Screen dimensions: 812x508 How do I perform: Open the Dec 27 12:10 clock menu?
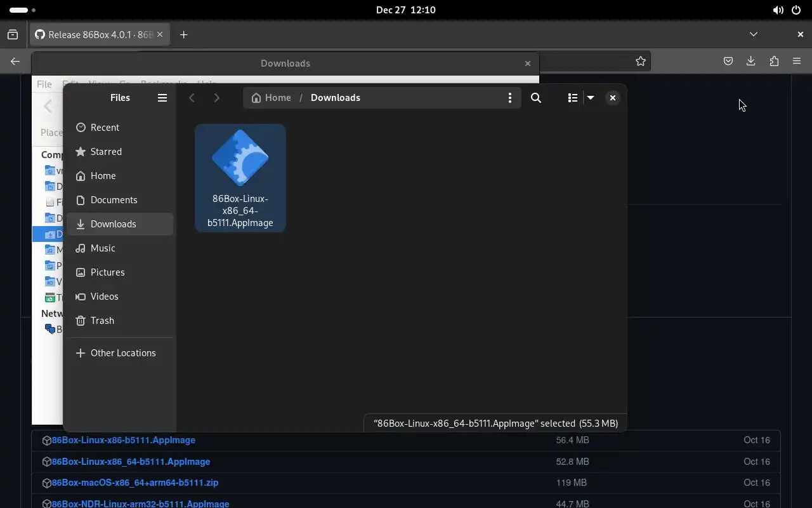(406, 10)
